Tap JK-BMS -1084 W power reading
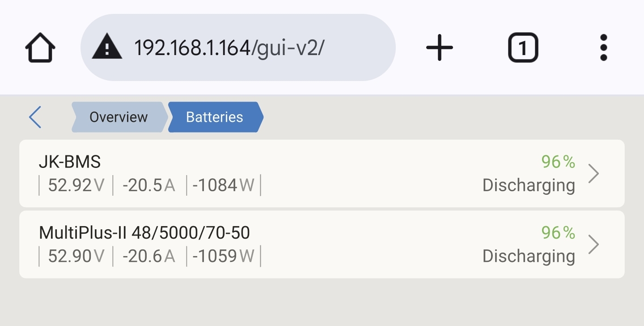Image resolution: width=644 pixels, height=326 pixels. point(223,185)
